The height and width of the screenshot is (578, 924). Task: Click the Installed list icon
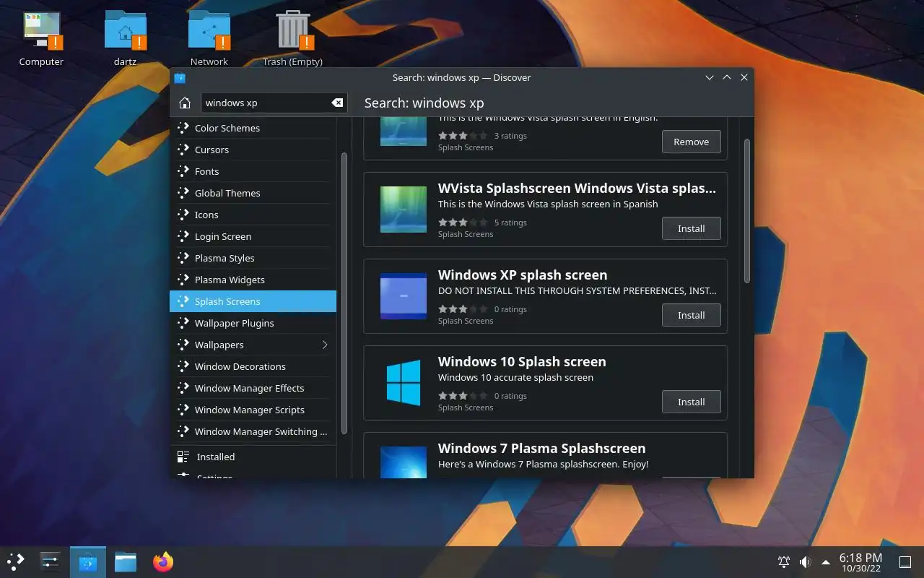(x=183, y=457)
